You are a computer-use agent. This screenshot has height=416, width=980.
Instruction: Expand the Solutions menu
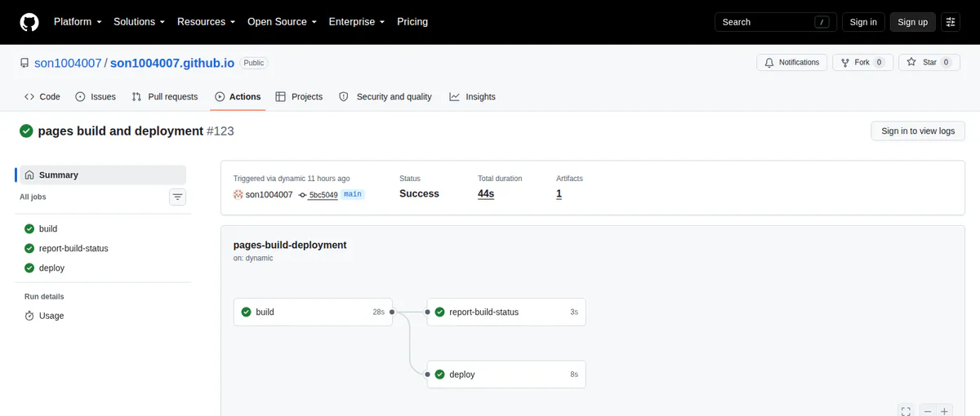tap(139, 22)
